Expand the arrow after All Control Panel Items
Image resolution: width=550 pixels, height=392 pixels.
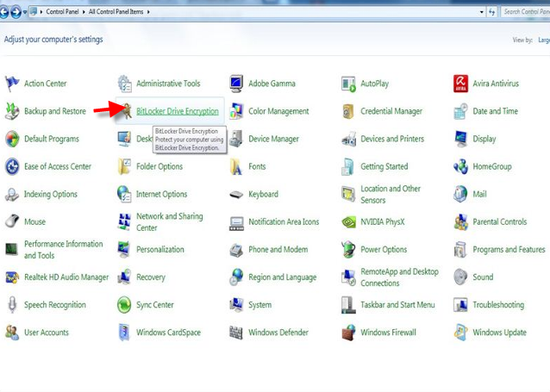[148, 12]
